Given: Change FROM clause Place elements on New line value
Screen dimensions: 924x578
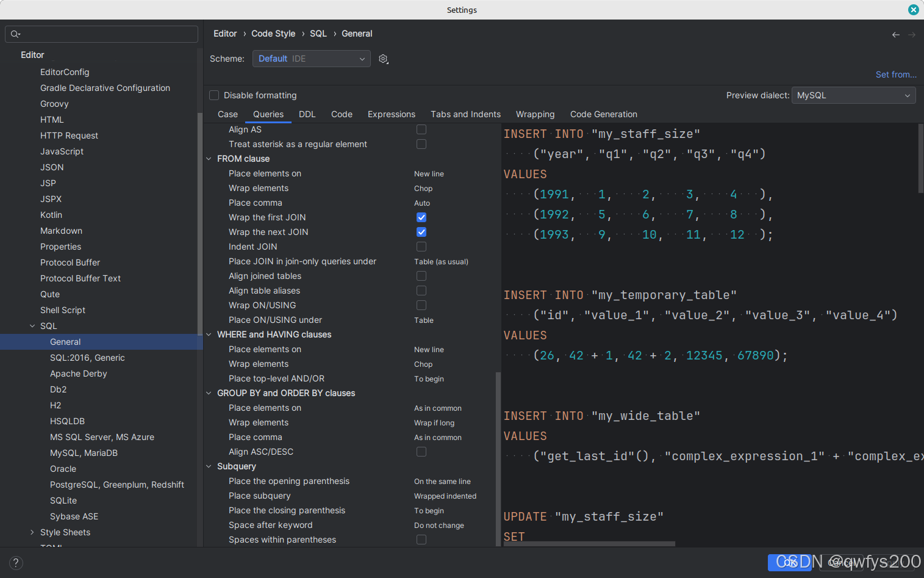Looking at the screenshot, I should 429,174.
